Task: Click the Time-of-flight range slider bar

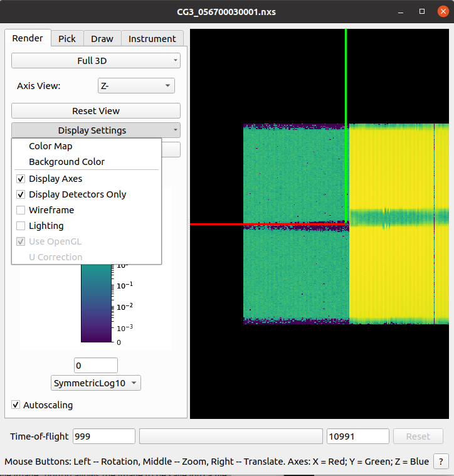Action: (x=231, y=436)
